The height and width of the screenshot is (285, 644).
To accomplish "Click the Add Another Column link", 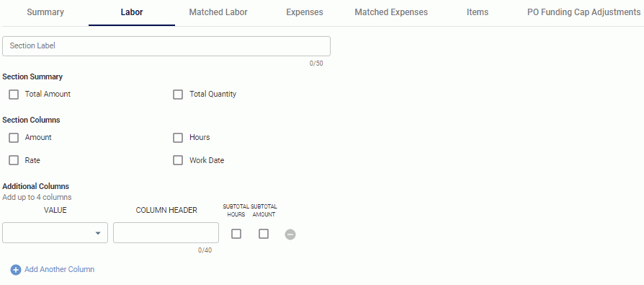I will (x=60, y=269).
